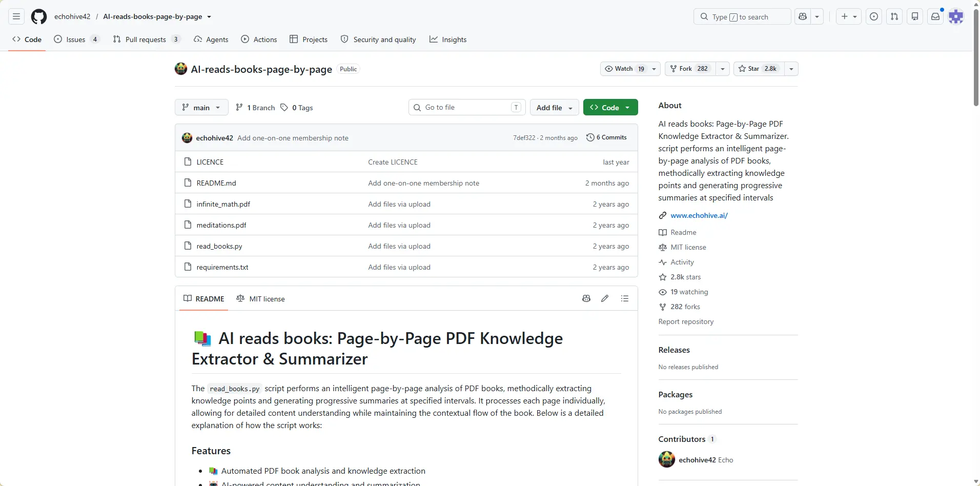
Task: View the 1 Branch link
Action: coord(255,107)
